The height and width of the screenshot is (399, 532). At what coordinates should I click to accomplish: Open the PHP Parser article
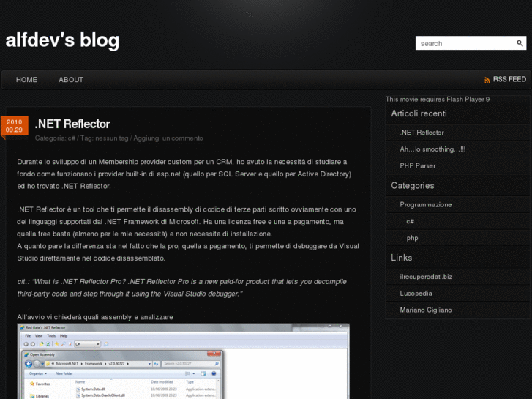pos(418,165)
